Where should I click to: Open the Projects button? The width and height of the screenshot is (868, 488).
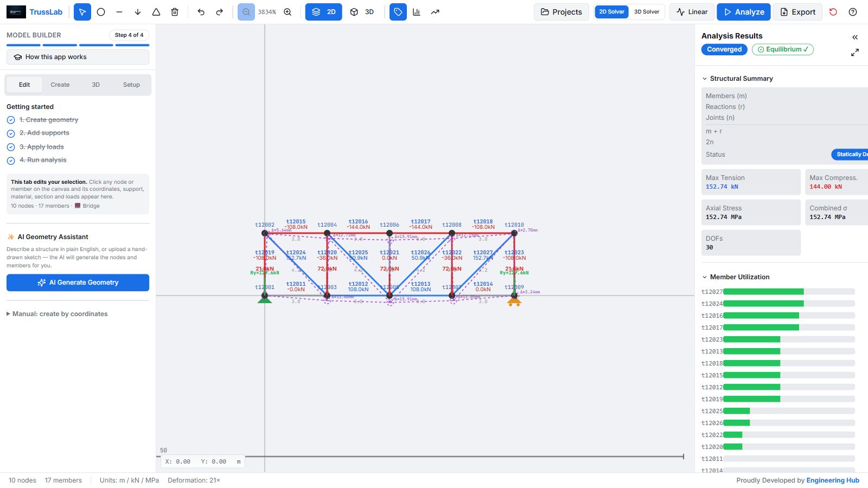tap(561, 12)
